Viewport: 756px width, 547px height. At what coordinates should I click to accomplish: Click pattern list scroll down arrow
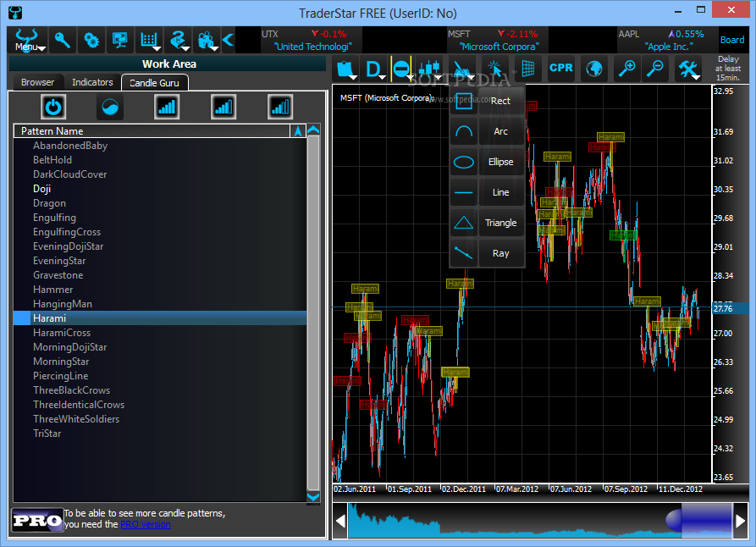[313, 496]
